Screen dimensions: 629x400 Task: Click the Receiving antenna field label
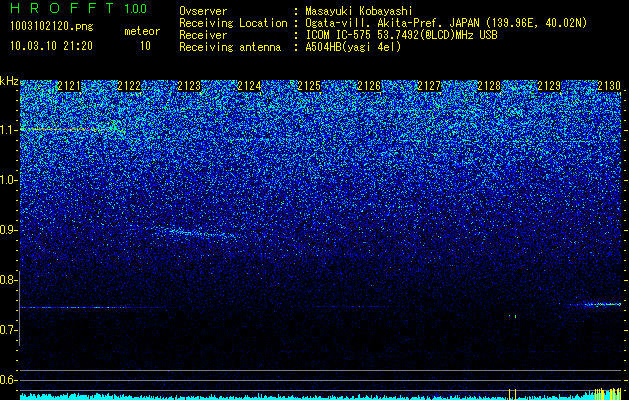[x=230, y=47]
